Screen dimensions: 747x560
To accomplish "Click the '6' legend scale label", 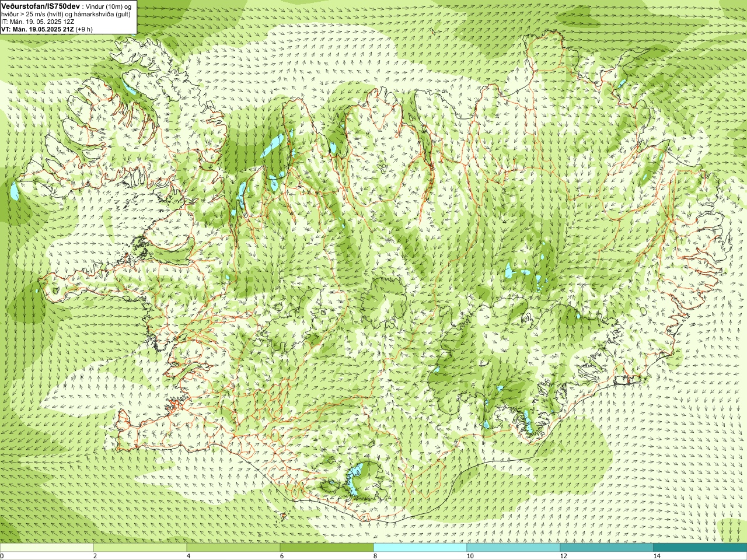I will coord(282,556).
